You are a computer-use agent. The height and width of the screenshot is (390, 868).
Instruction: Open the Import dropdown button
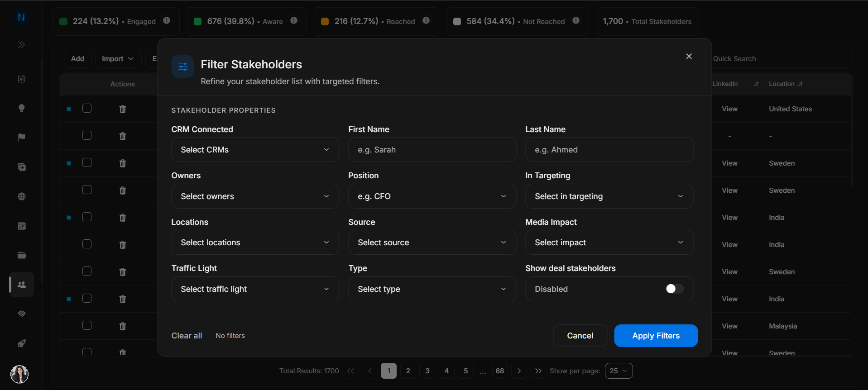click(118, 59)
